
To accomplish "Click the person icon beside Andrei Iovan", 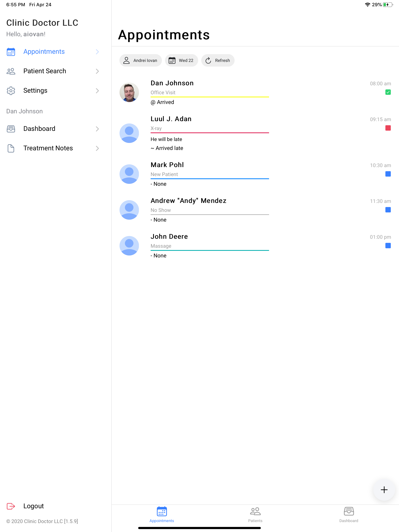I will (126, 60).
